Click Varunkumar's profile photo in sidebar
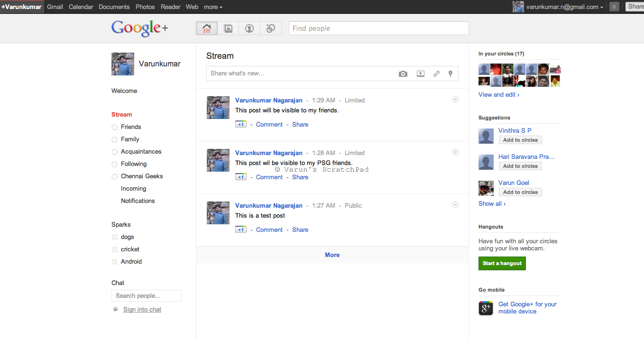This screenshot has height=340, width=644. click(x=123, y=64)
